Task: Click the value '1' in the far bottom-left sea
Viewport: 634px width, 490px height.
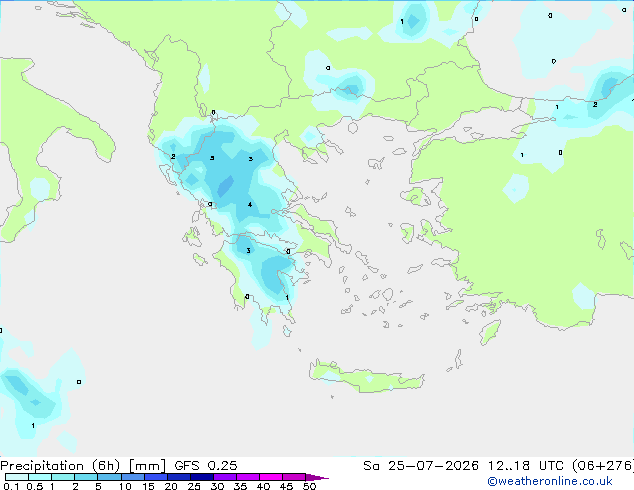Action: (33, 425)
